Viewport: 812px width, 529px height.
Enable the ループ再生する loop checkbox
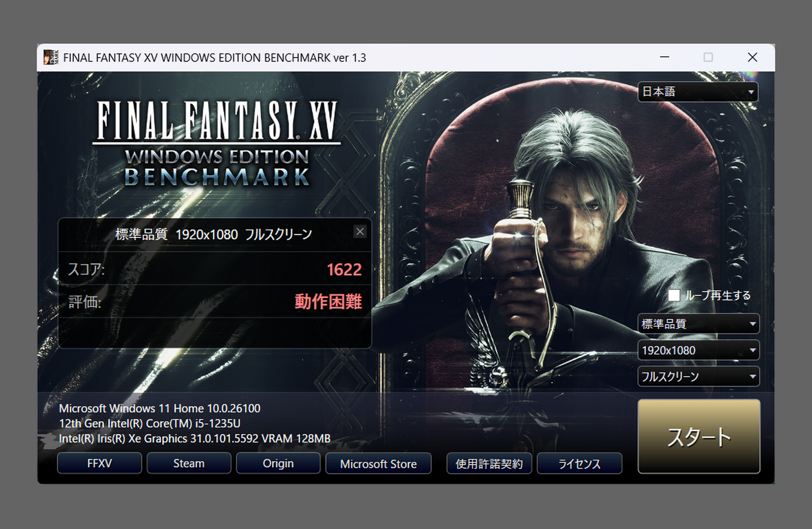pyautogui.click(x=674, y=295)
